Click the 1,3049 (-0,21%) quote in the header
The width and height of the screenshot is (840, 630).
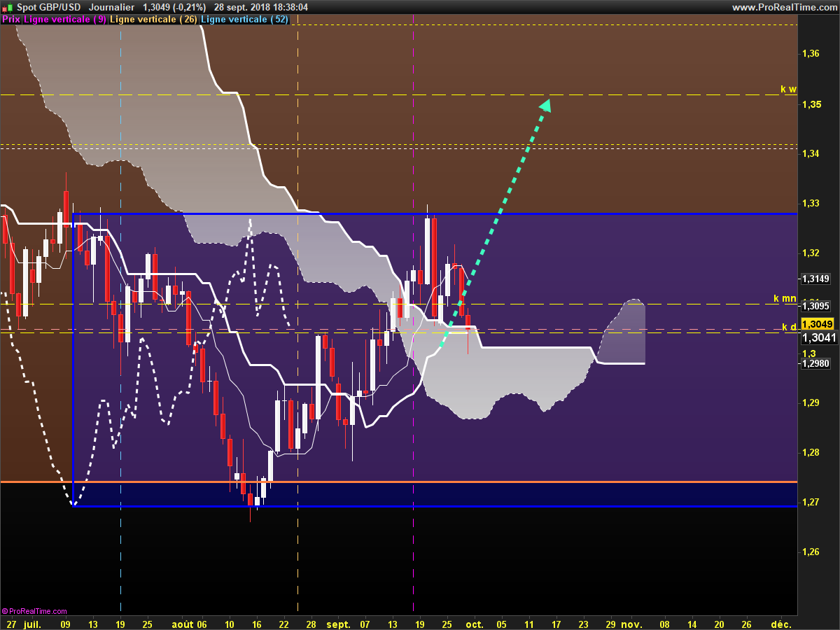click(174, 7)
